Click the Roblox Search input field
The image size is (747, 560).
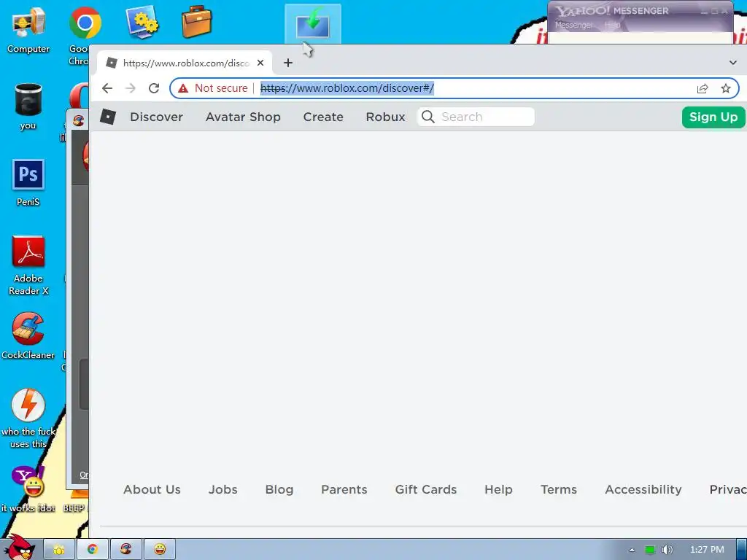(x=476, y=117)
